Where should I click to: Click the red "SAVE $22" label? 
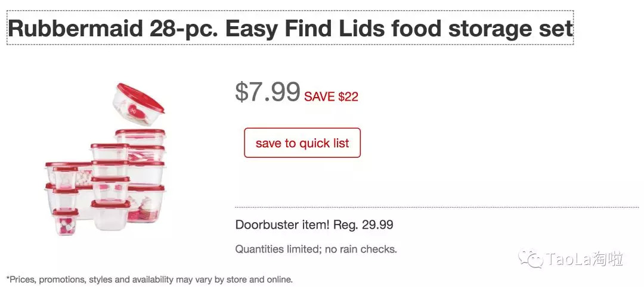(331, 96)
